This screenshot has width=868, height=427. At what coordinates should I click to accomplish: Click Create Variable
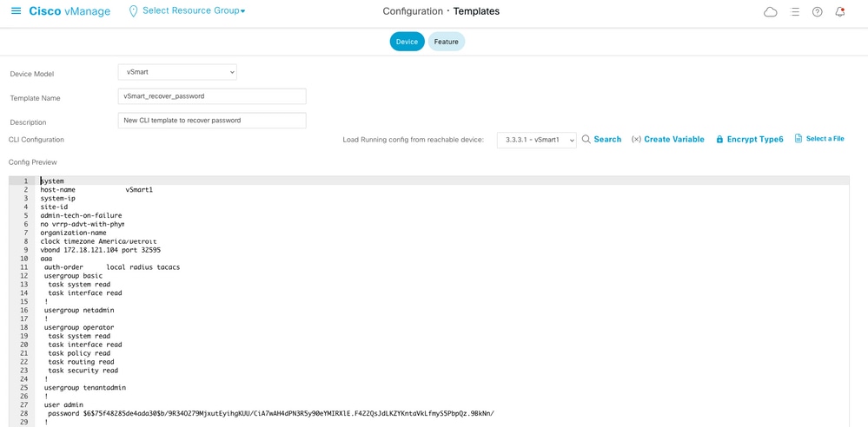[674, 140]
